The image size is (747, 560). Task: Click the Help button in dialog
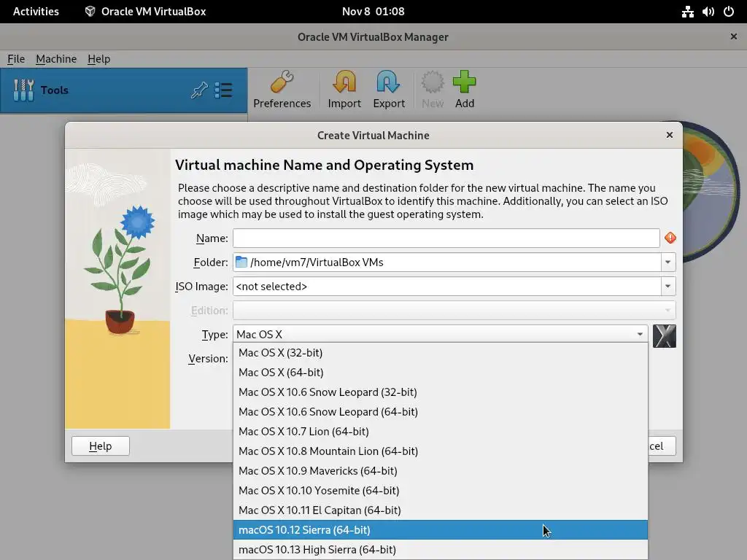pos(101,446)
